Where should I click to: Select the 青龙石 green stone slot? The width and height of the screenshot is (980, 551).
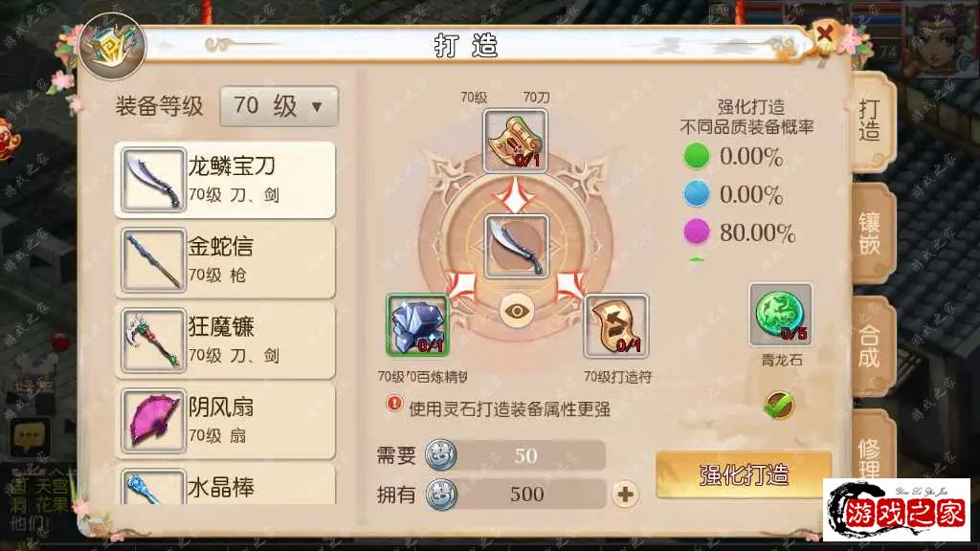point(781,314)
